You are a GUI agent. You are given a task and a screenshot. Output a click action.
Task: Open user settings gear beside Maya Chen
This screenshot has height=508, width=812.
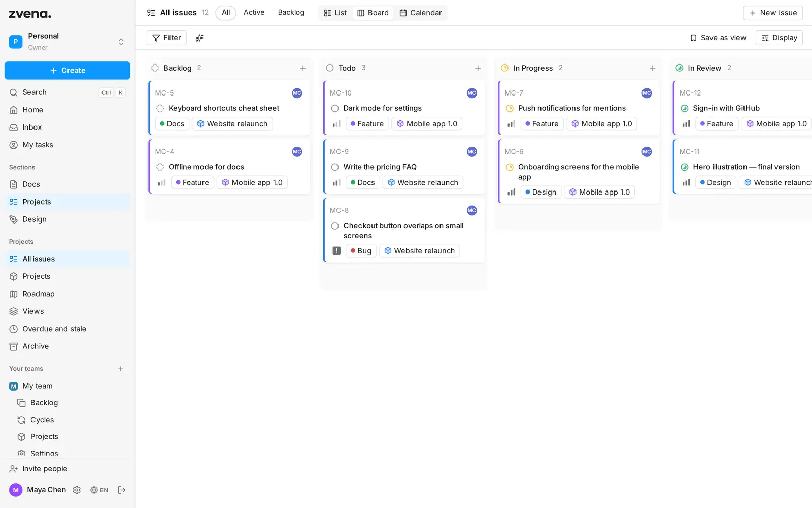(x=77, y=490)
